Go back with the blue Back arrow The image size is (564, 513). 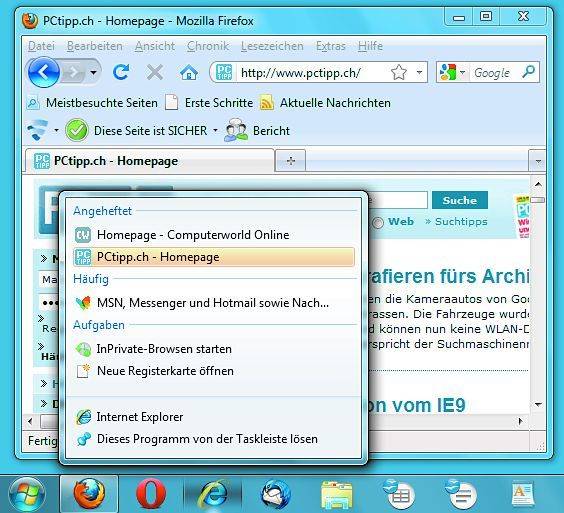point(44,72)
